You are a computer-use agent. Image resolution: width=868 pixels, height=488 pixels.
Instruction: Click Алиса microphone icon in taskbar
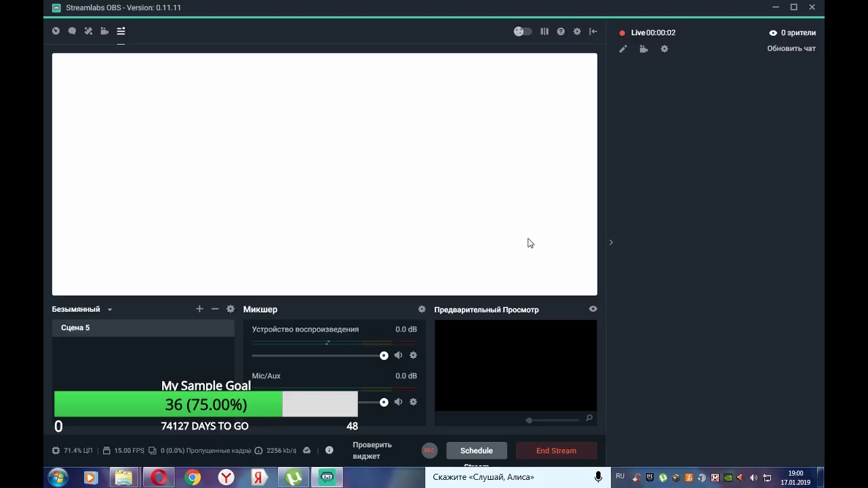[598, 477]
